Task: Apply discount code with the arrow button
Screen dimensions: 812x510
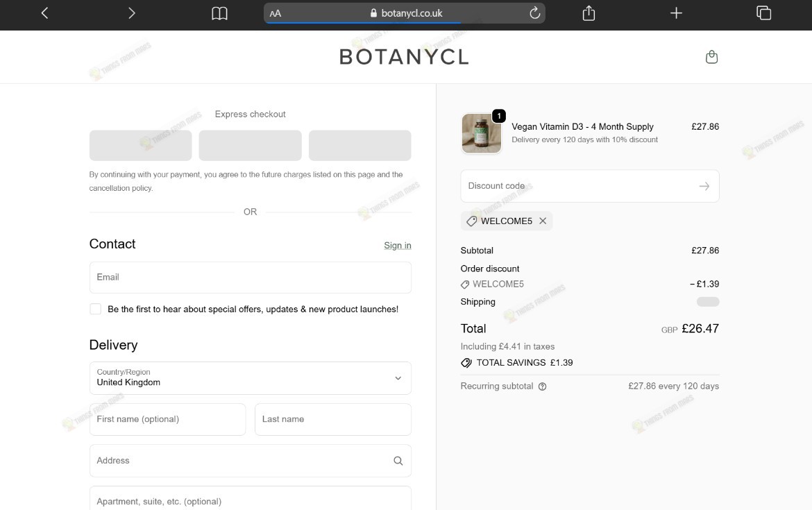Action: tap(704, 186)
